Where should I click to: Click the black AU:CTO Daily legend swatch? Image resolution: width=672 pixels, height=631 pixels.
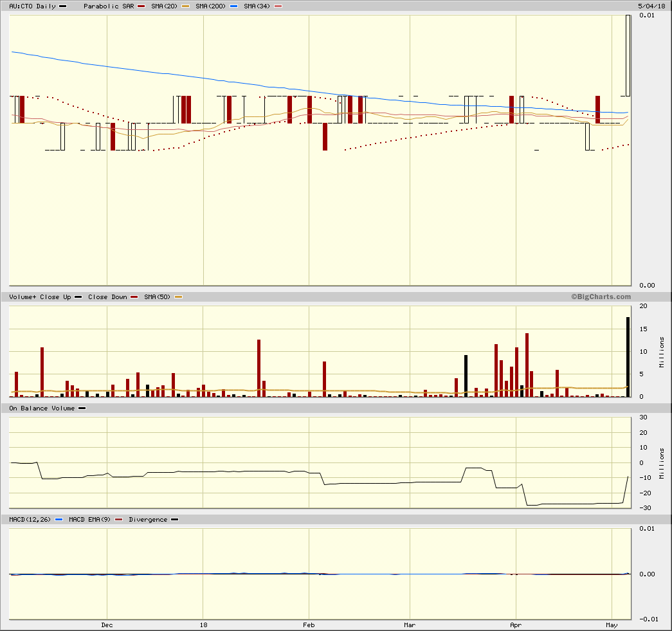point(62,6)
